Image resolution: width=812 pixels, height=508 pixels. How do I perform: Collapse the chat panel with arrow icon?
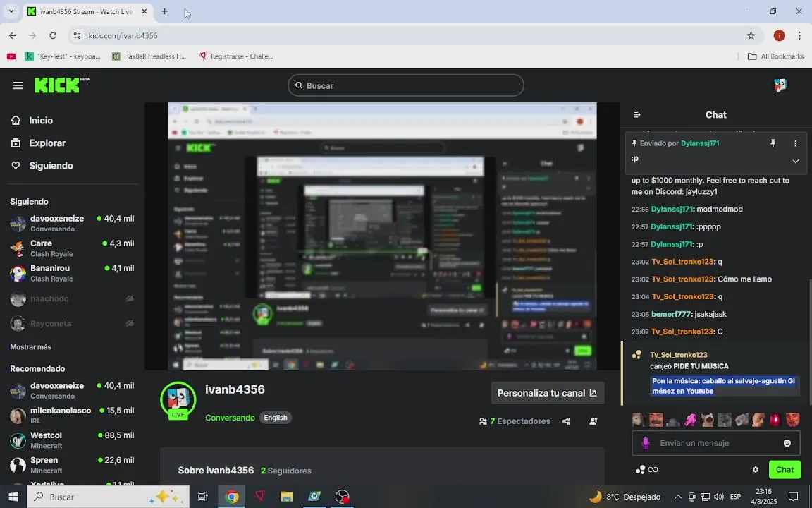637,115
